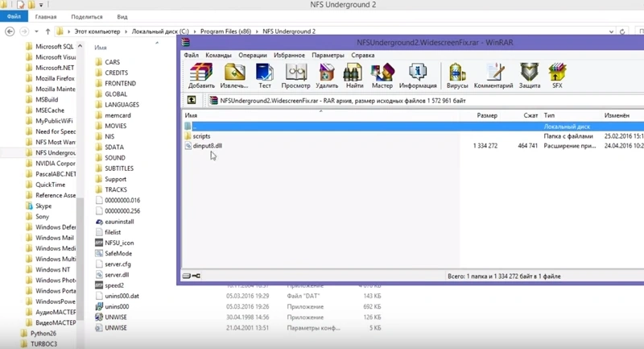Click the WinRAR archive path field
Viewport: 644px width, 349px height.
[x=425, y=100]
